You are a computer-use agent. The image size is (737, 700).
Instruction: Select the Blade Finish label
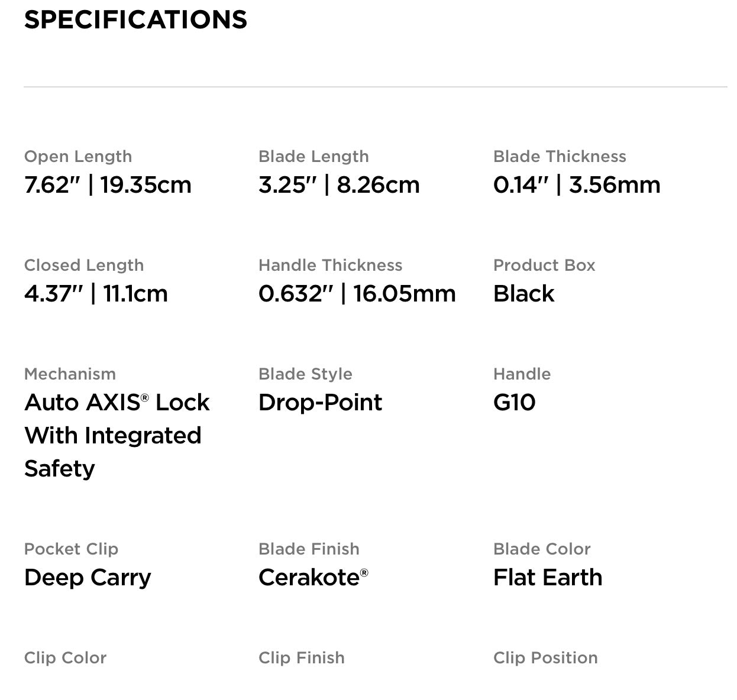click(x=309, y=549)
